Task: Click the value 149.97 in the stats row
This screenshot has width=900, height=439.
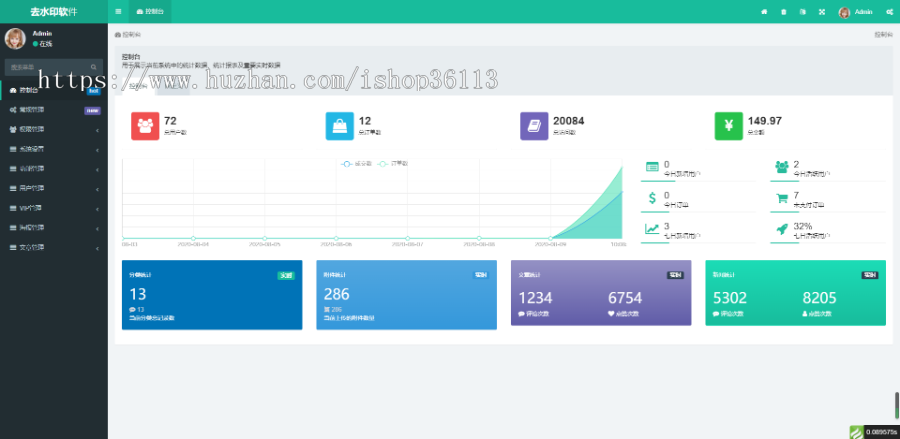Action: (765, 121)
